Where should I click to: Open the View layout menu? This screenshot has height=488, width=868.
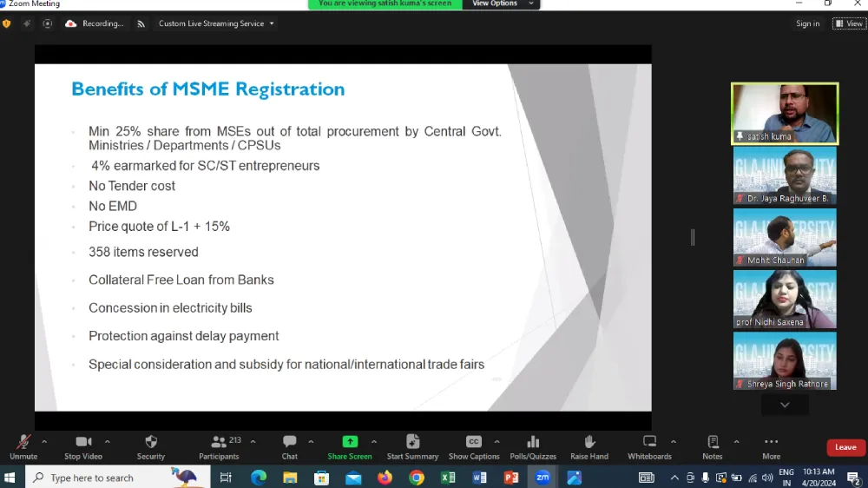pyautogui.click(x=849, y=23)
